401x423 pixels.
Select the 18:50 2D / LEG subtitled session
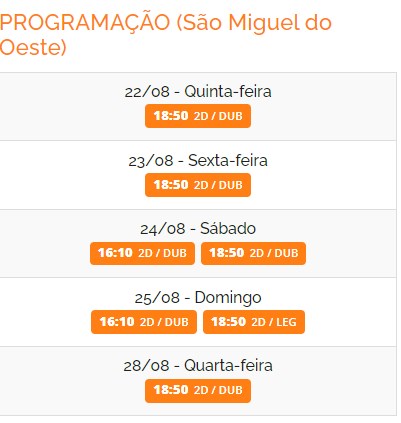(254, 322)
